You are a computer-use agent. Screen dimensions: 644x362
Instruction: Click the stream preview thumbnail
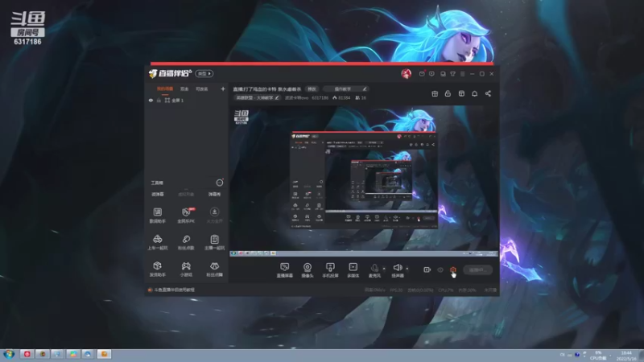(364, 182)
